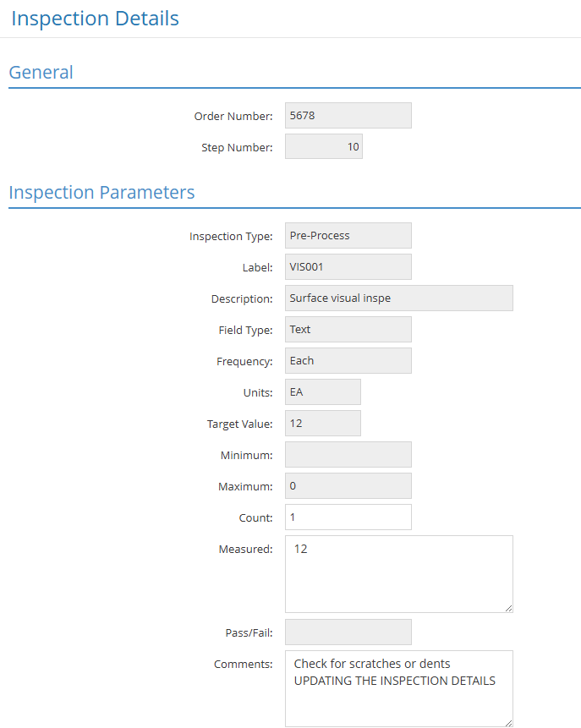Select the Step Number field
The width and height of the screenshot is (581, 728).
coord(323,147)
